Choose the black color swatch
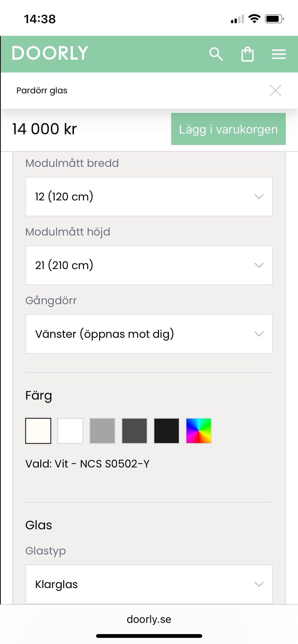298x644 pixels. coord(166,431)
